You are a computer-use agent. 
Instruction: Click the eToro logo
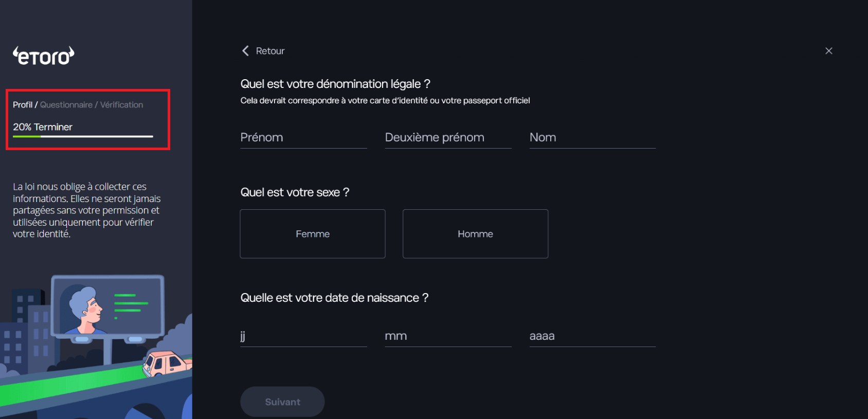tap(43, 56)
